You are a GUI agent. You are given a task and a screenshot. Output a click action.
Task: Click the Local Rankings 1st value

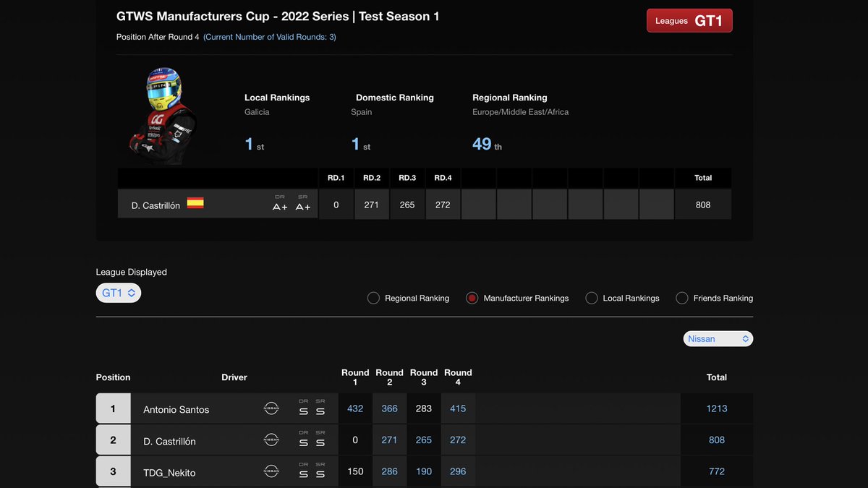point(254,144)
